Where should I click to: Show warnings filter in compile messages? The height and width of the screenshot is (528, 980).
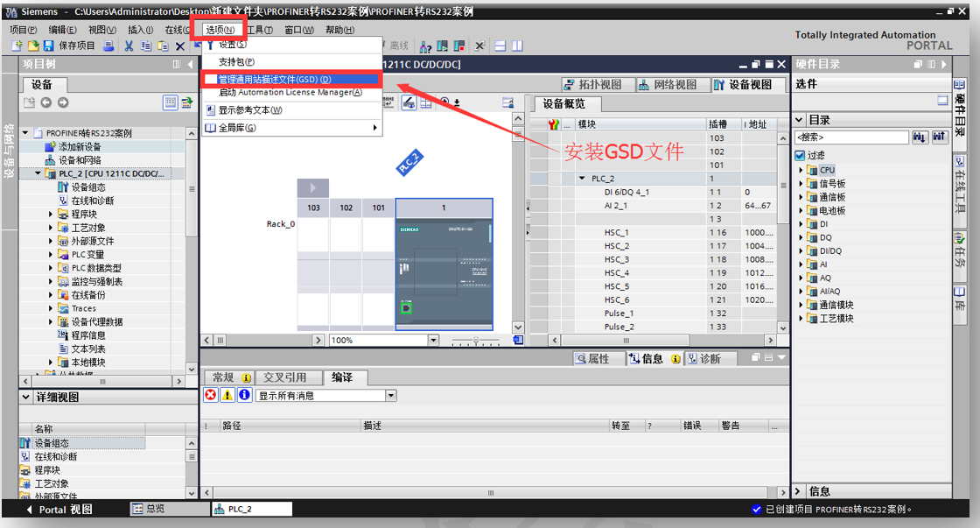click(227, 395)
